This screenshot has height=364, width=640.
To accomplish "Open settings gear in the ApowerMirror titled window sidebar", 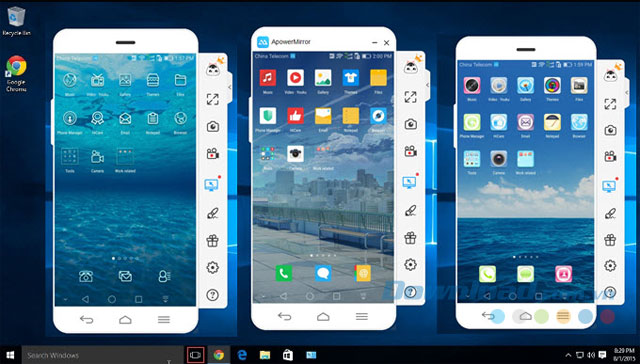I will coord(410,264).
